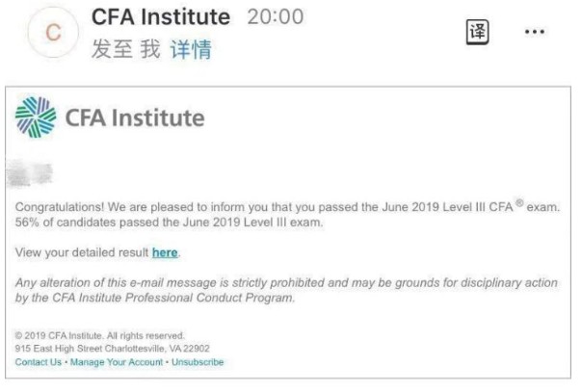Tap the translate icon

[477, 31]
